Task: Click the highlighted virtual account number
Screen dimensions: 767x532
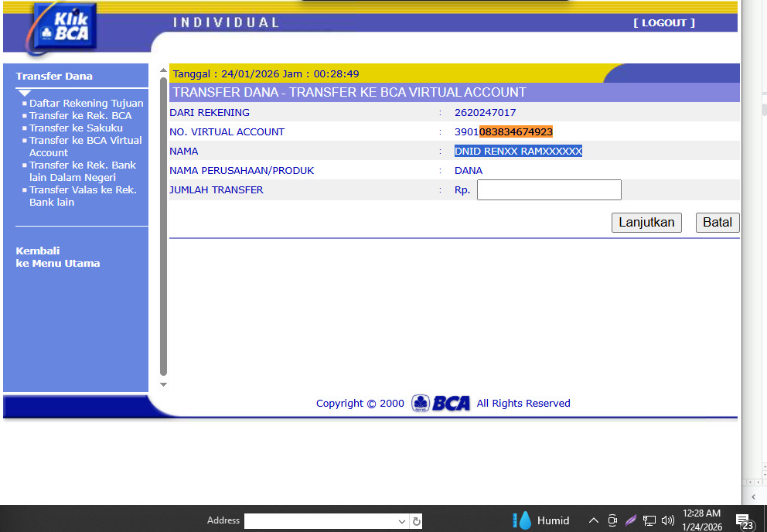Action: pyautogui.click(x=516, y=131)
